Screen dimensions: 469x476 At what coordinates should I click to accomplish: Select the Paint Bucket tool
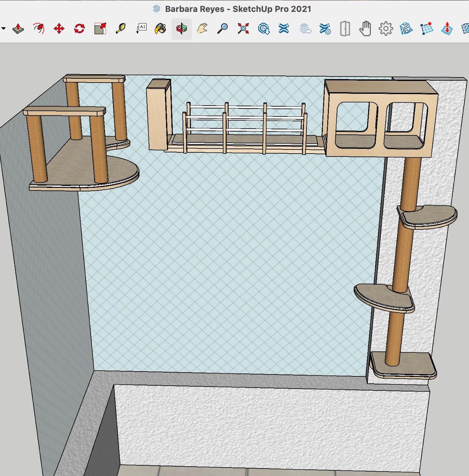161,29
